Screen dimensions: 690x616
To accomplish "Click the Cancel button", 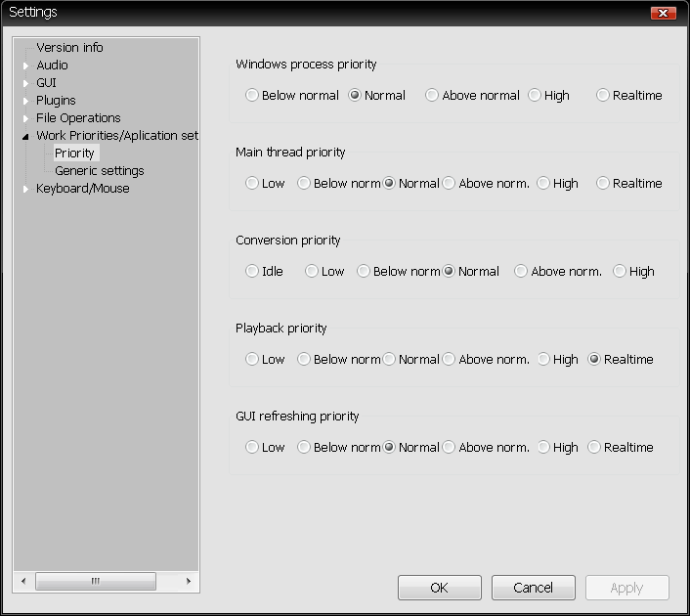I will coord(534,588).
